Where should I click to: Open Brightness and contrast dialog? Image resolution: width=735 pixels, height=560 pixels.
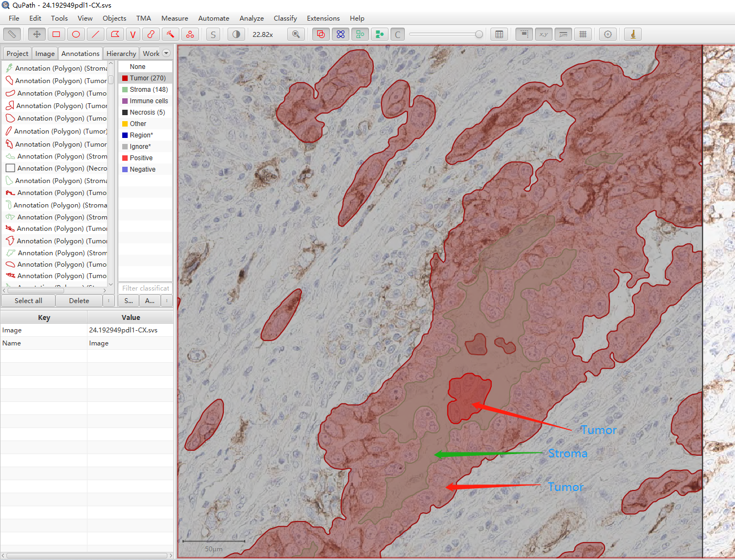coord(236,34)
